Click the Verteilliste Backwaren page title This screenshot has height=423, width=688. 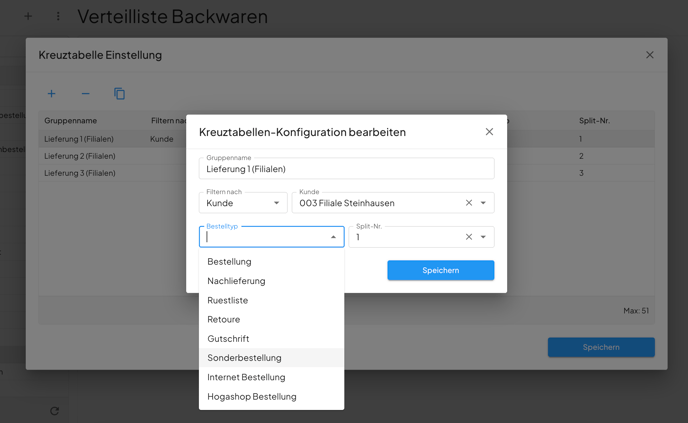[172, 17]
